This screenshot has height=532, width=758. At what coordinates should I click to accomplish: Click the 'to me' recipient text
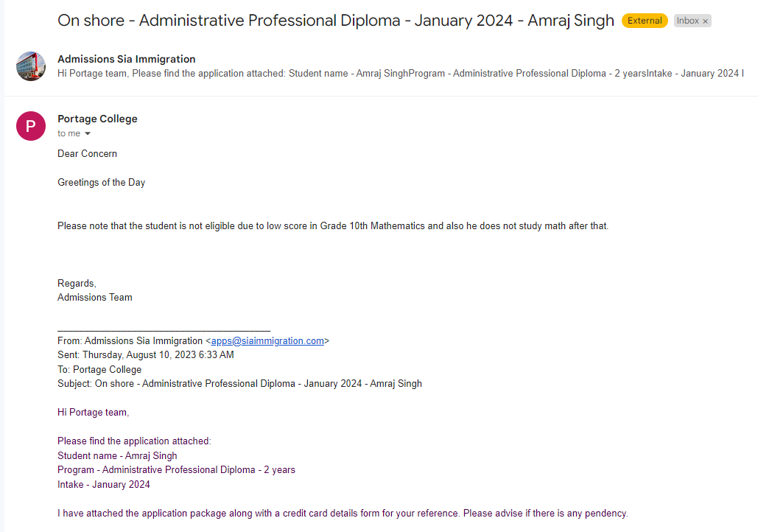pos(69,133)
